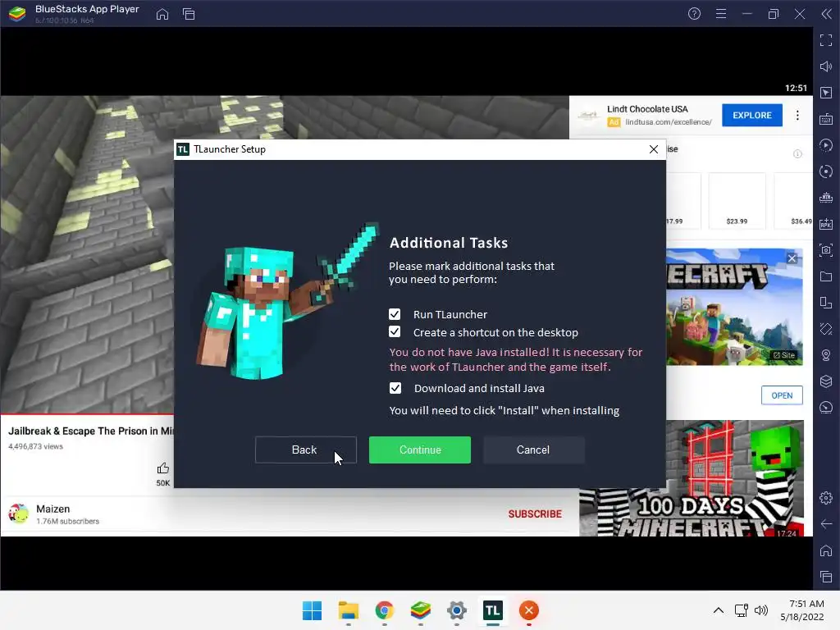Open the macro recorder play-circle icon
The width and height of the screenshot is (840, 630).
click(825, 145)
